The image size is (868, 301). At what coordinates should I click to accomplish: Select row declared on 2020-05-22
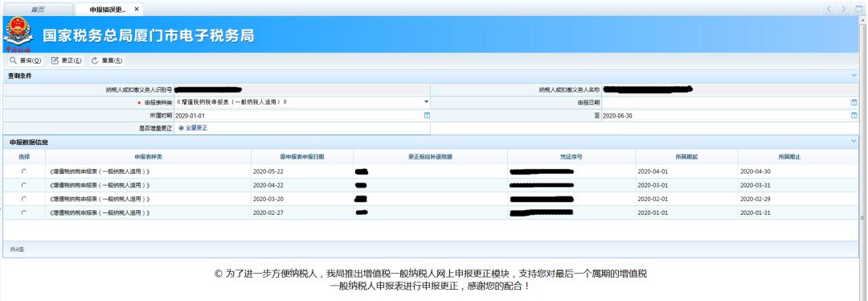pos(23,171)
